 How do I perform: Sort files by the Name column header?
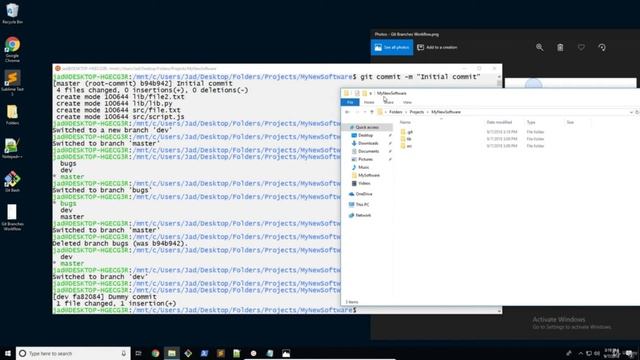pos(405,122)
